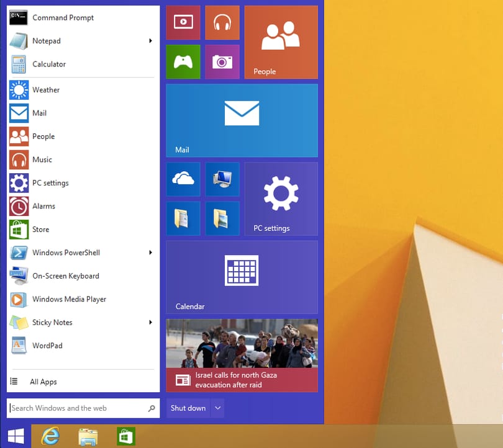Open the Video tile

point(183,22)
